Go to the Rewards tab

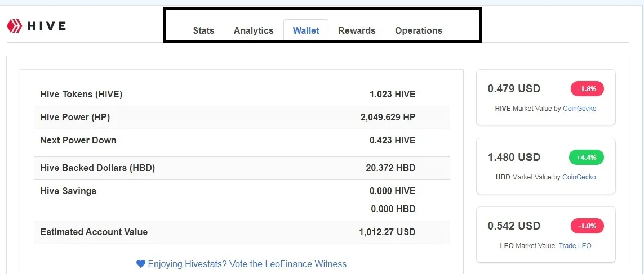click(357, 30)
